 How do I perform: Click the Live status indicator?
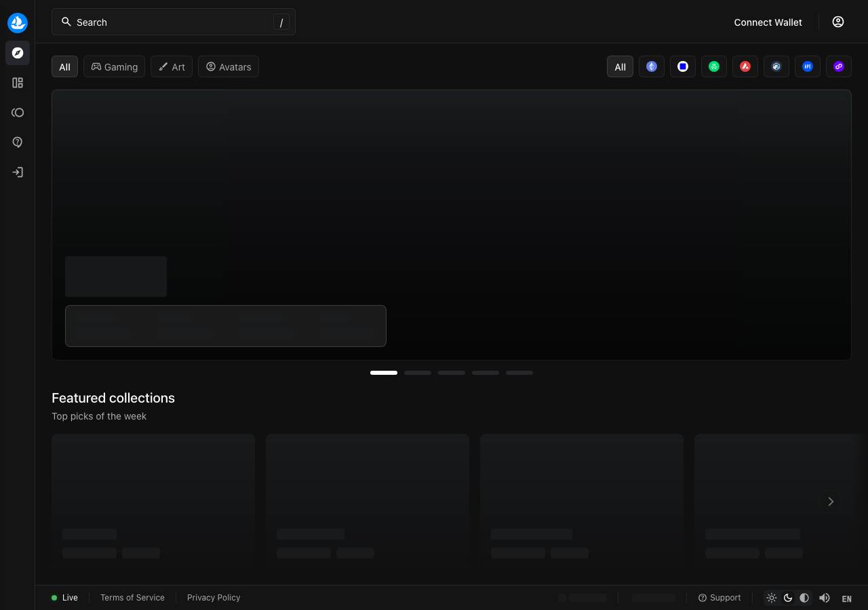(x=64, y=598)
